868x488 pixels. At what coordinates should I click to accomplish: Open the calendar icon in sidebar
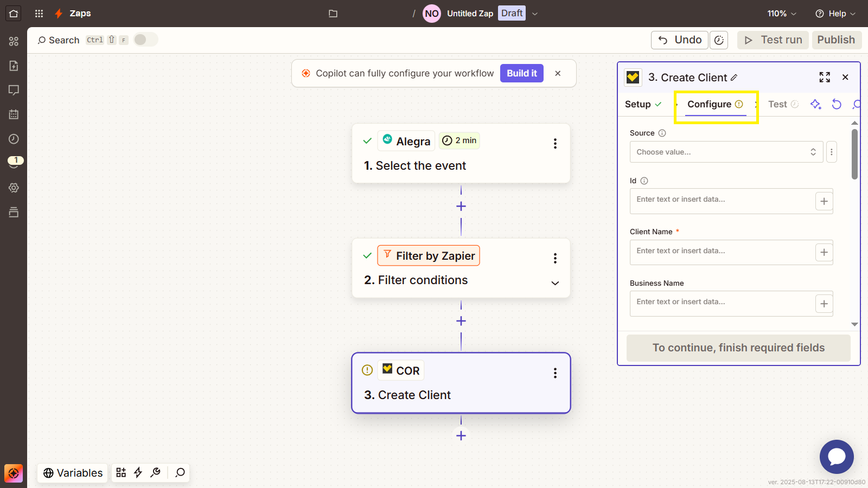point(14,114)
